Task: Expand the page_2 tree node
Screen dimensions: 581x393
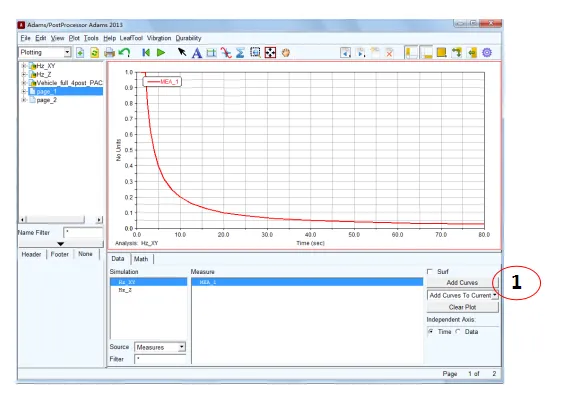Action: [x=24, y=100]
